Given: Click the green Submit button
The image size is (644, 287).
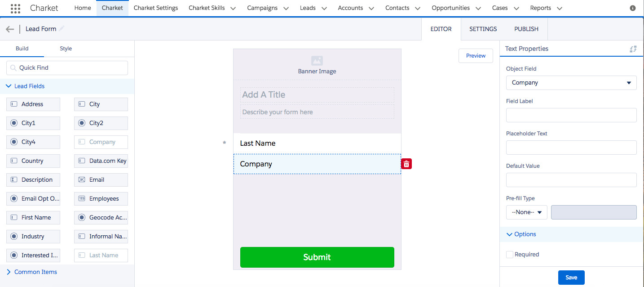Looking at the screenshot, I should 317,257.
